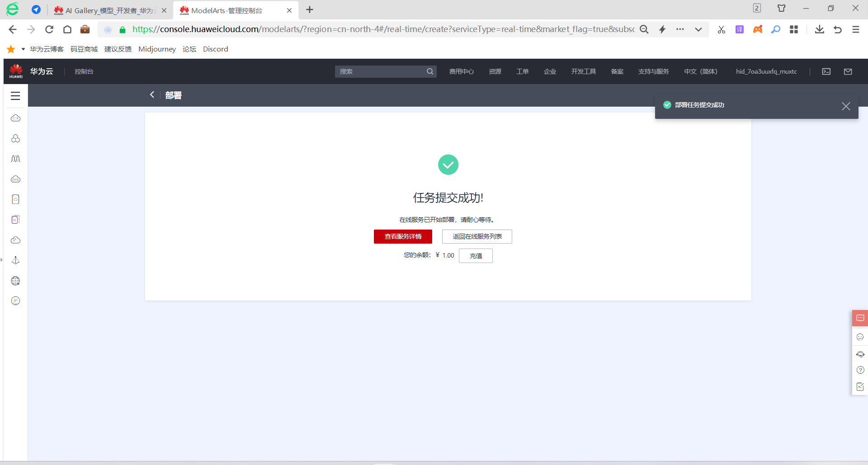868x465 pixels.
Task: Open the 支持与服务 menu
Action: [653, 71]
